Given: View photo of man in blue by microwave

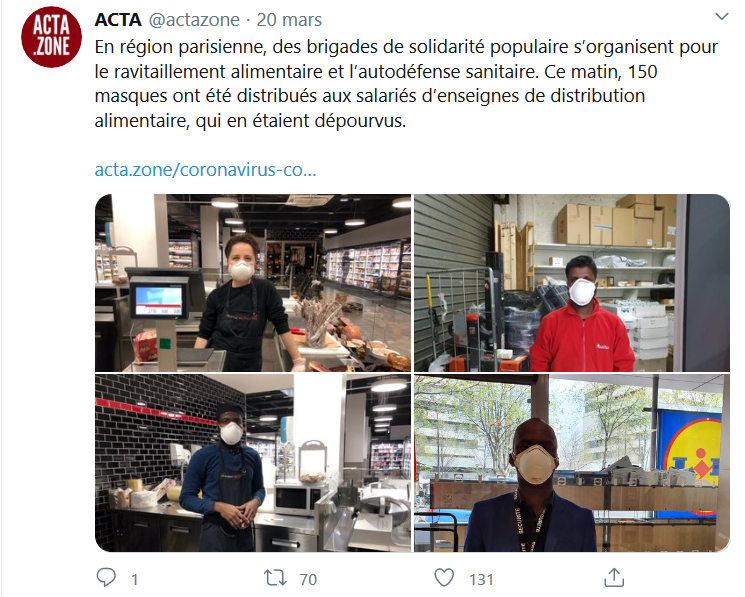Looking at the screenshot, I should (x=253, y=463).
